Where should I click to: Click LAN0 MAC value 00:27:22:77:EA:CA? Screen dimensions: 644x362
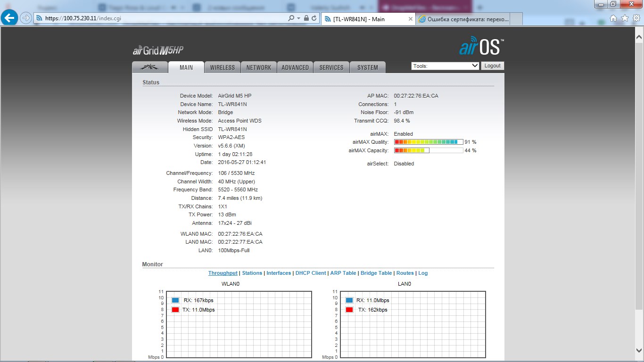pyautogui.click(x=240, y=242)
